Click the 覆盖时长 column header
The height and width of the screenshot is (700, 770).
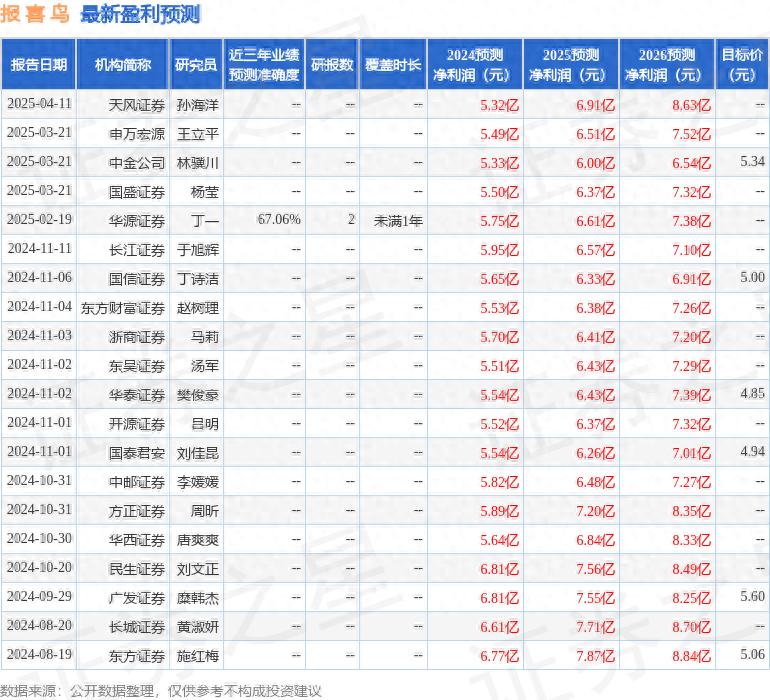[x=393, y=64]
